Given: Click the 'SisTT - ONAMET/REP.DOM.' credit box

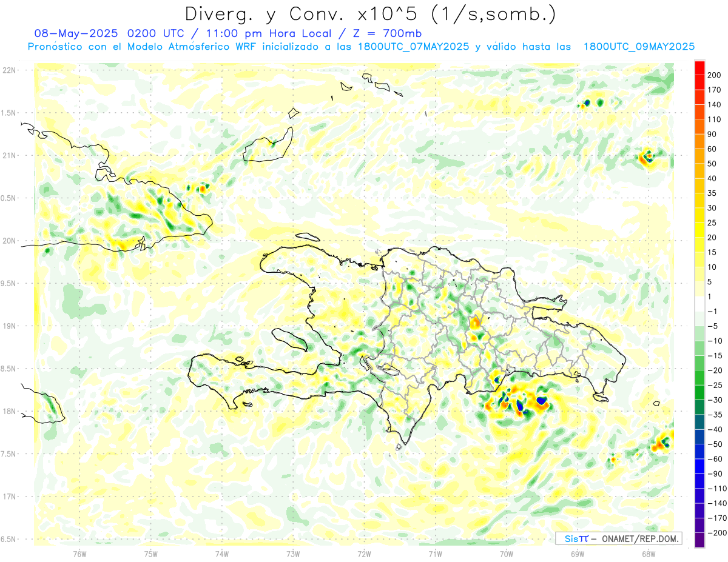Looking at the screenshot, I should (618, 538).
